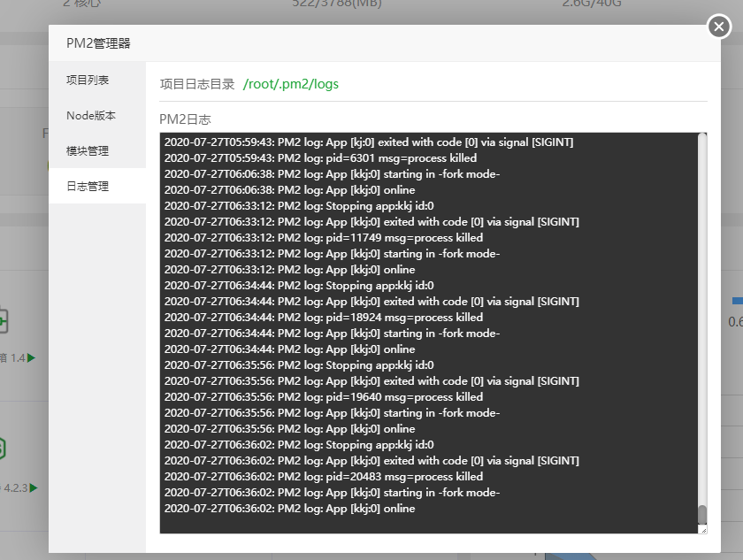Screen dimensions: 743x560
Task: Click the log scrollbar thumb
Action: [x=702, y=514]
